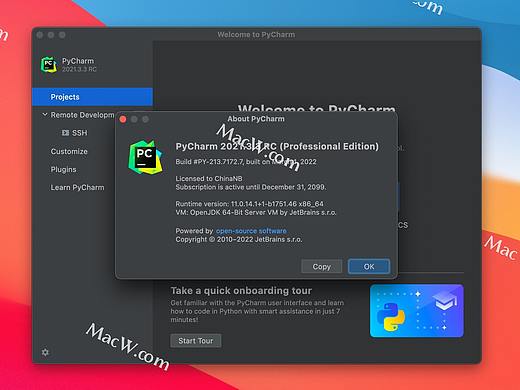This screenshot has width=520, height=390.
Task: Click the 'Take a quick onboarding tour' heading
Action: pyautogui.click(x=241, y=291)
